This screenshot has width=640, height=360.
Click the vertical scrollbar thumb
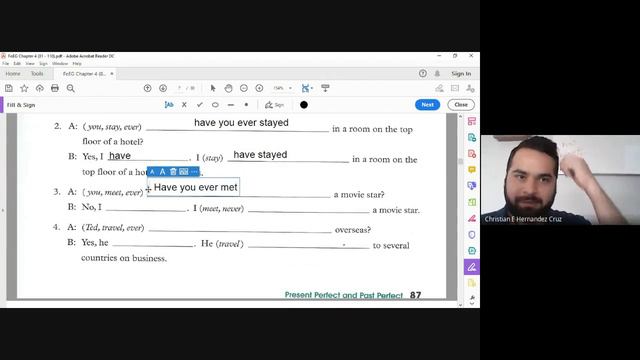pyautogui.click(x=460, y=161)
